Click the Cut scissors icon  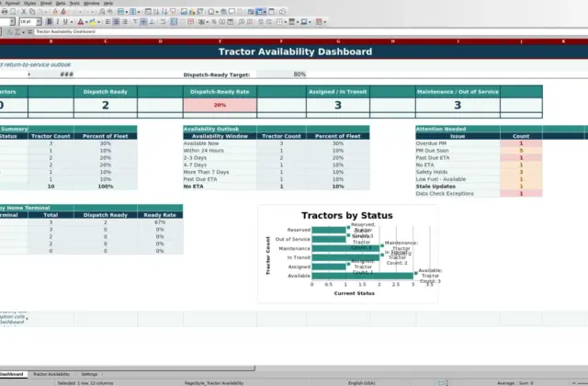coord(24,12)
